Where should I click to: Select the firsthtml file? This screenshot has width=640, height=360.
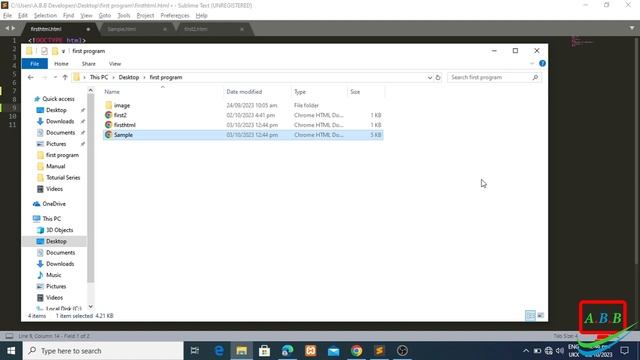coord(124,125)
